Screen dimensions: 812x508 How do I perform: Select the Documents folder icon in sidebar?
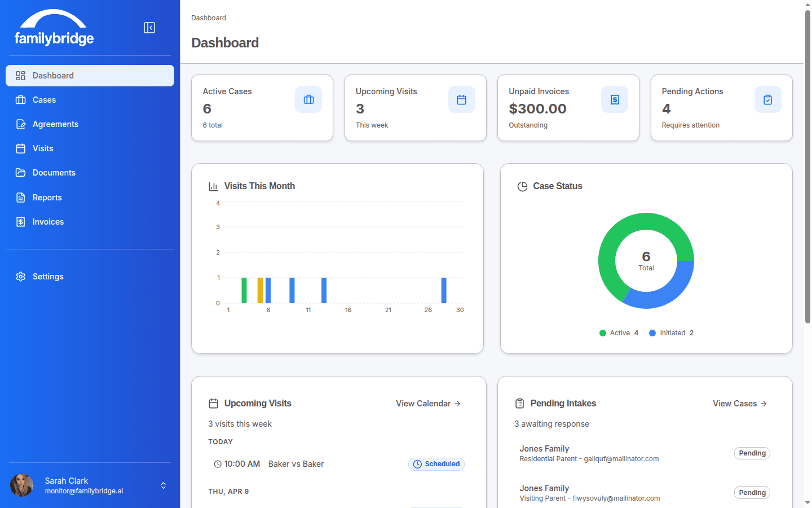[x=20, y=173]
